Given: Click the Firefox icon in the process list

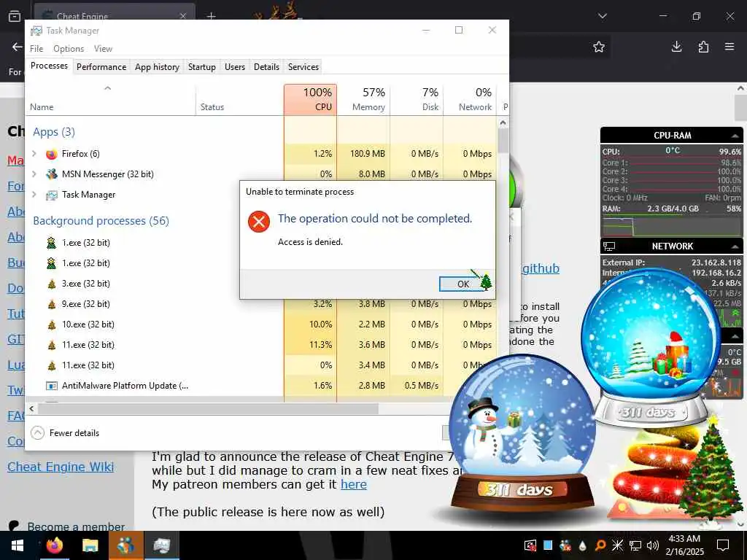Looking at the screenshot, I should tap(52, 154).
